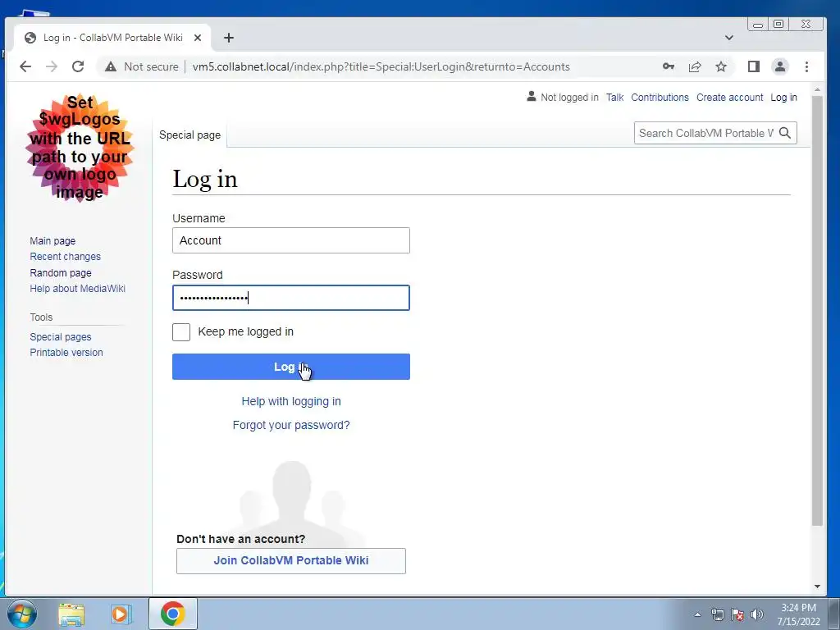Click the browser address bar URL

click(381, 66)
